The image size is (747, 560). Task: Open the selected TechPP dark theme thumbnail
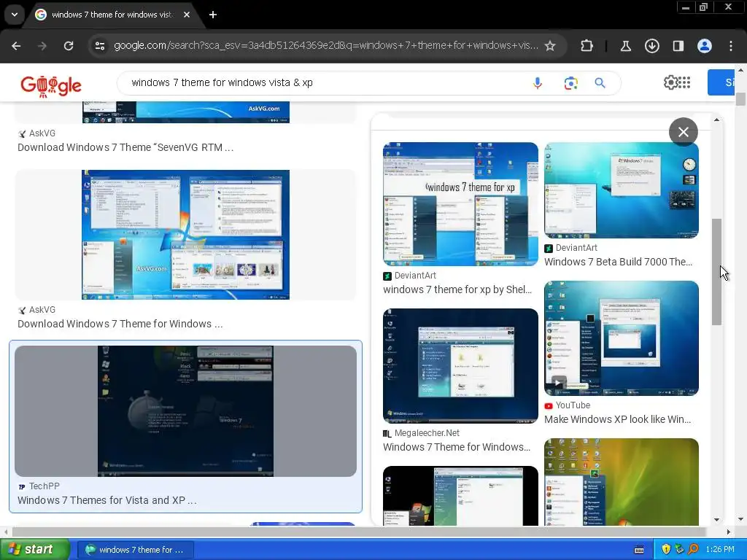185,411
